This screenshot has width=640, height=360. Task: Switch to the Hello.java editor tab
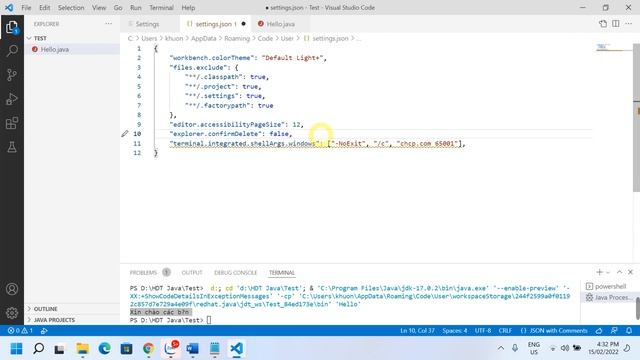[281, 24]
